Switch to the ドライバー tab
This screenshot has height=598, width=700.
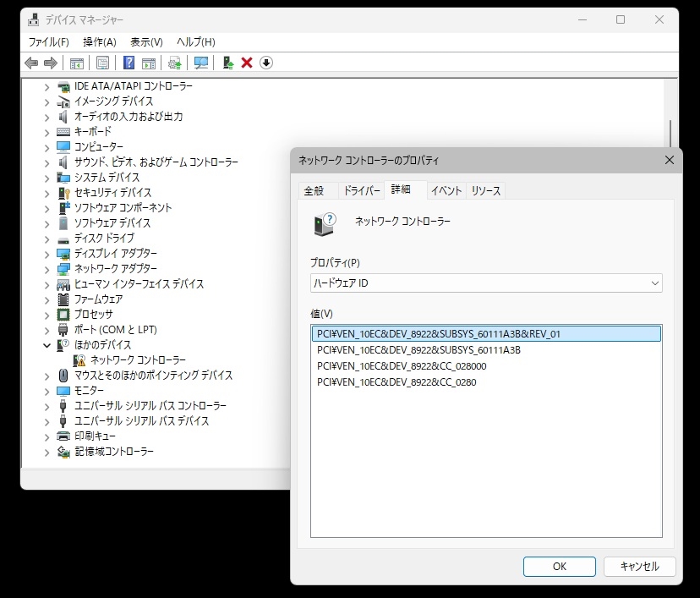coord(362,190)
